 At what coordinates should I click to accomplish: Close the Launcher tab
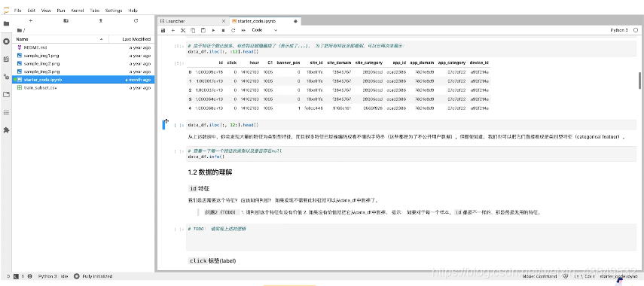[x=224, y=21]
